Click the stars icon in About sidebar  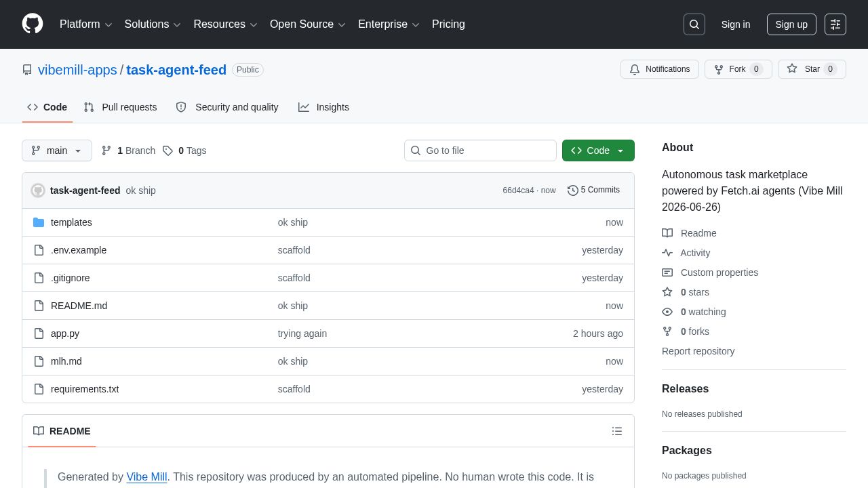click(x=667, y=292)
